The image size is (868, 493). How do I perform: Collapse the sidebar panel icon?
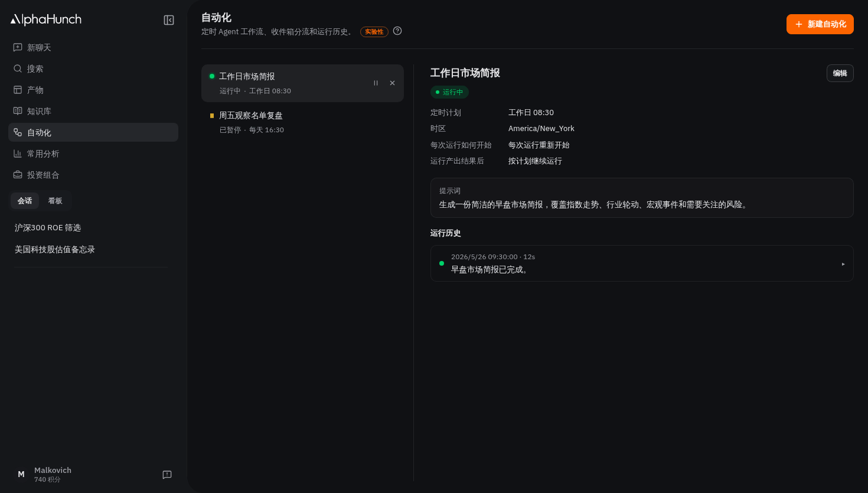[169, 20]
